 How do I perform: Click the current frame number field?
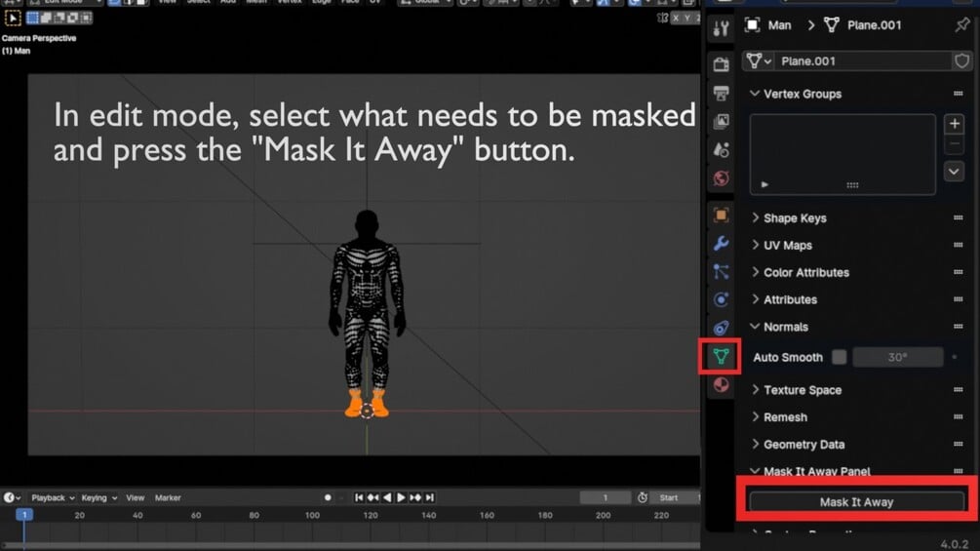[x=605, y=498]
